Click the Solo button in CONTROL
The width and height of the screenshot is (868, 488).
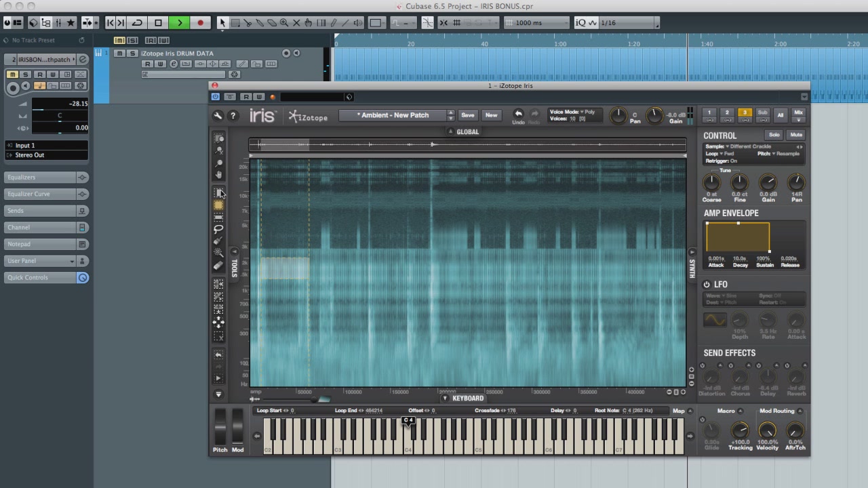(x=774, y=135)
